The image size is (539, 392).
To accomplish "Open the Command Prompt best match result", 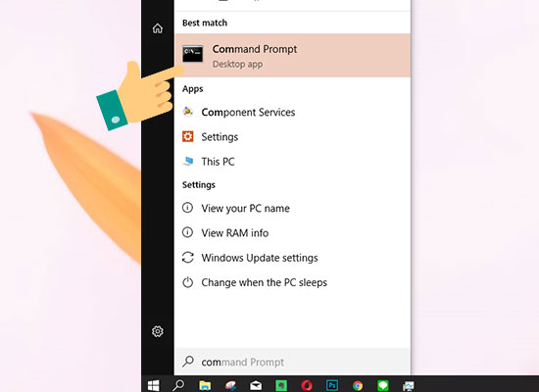I will [x=293, y=55].
